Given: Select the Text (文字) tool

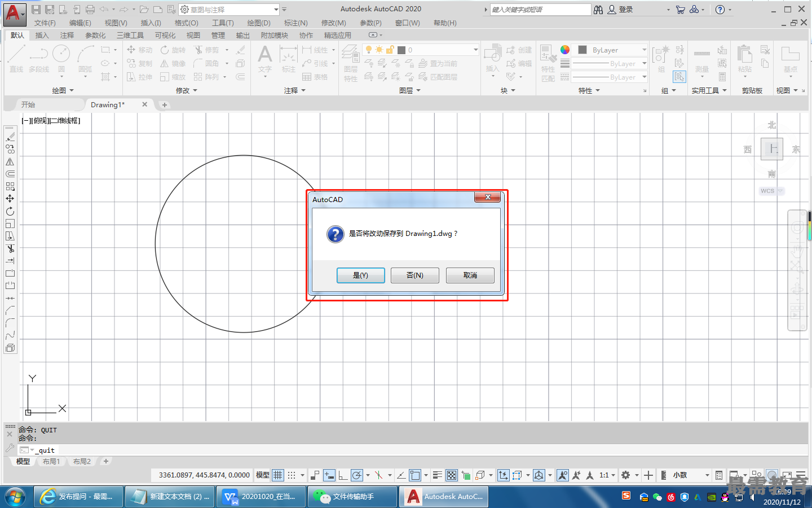Looking at the screenshot, I should click(x=265, y=60).
